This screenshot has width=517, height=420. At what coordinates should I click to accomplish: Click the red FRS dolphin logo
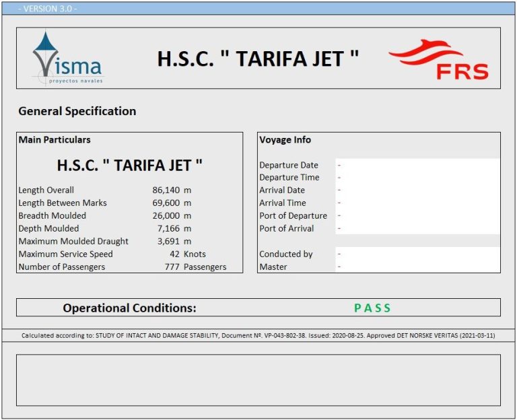pos(438,59)
